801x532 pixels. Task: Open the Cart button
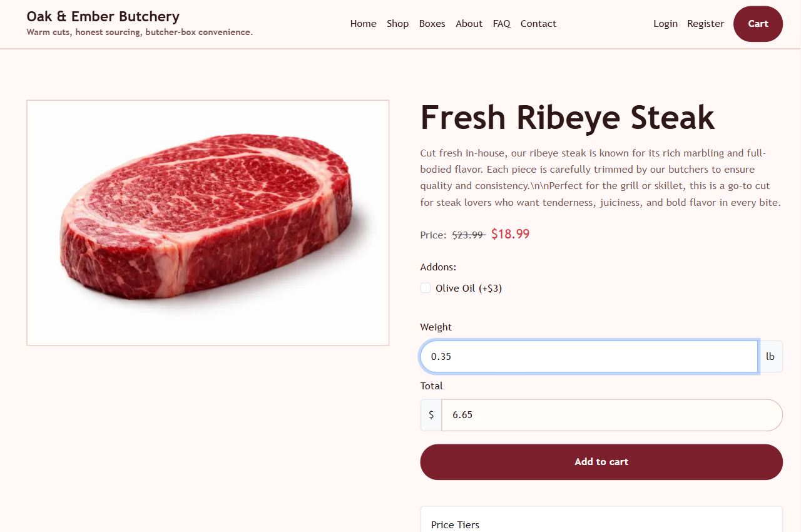(x=758, y=24)
